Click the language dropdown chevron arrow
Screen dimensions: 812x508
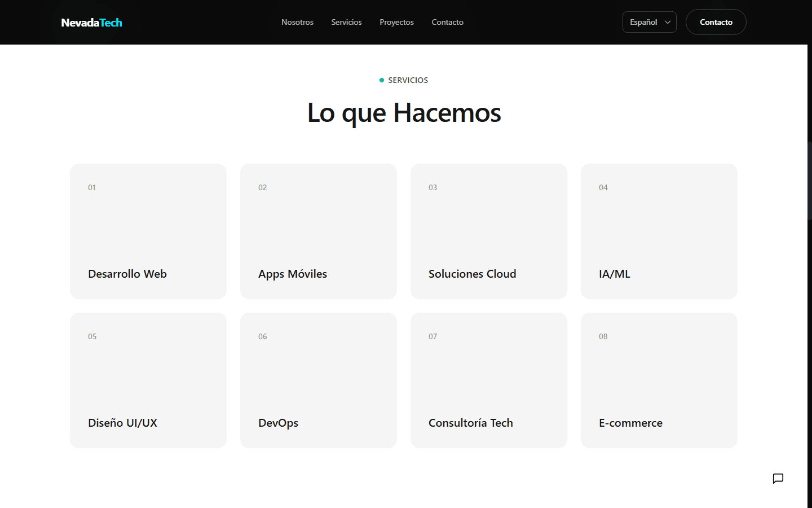668,23
